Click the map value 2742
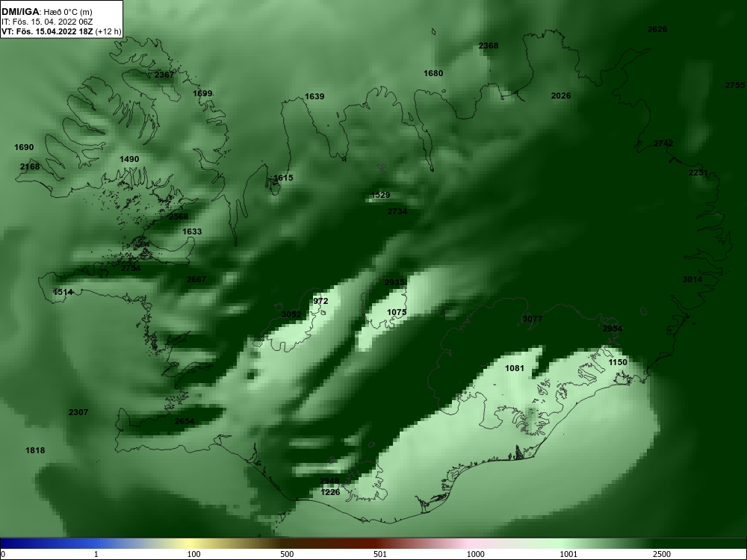This screenshot has width=747, height=560. [x=663, y=143]
